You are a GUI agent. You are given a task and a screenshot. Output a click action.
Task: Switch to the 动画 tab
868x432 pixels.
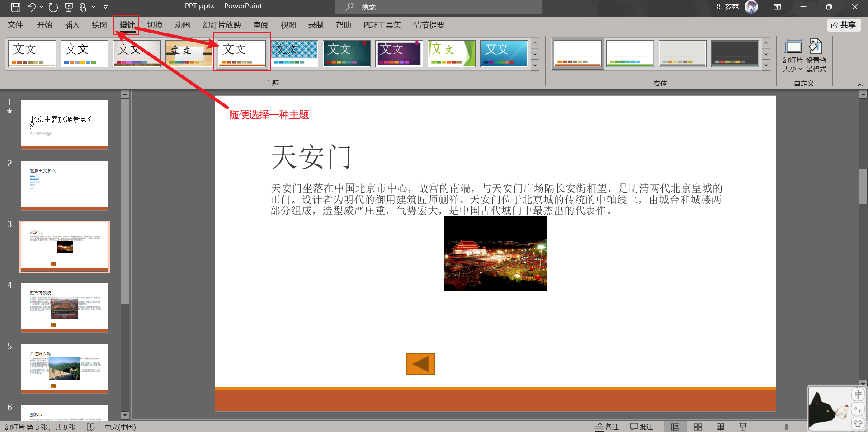[182, 25]
